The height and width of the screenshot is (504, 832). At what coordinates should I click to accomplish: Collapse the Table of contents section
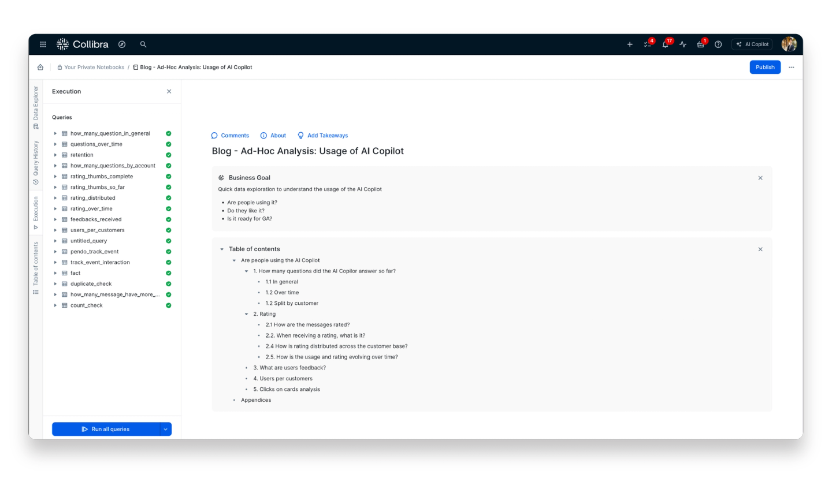point(221,249)
